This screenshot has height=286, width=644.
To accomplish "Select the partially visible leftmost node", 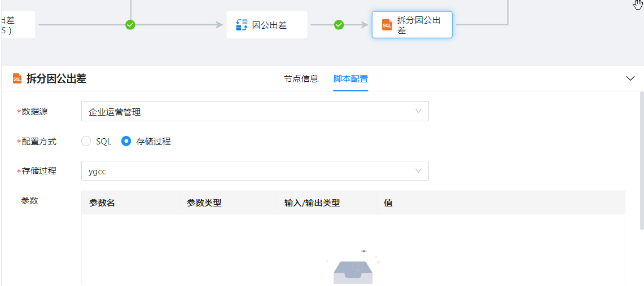I will (x=18, y=25).
